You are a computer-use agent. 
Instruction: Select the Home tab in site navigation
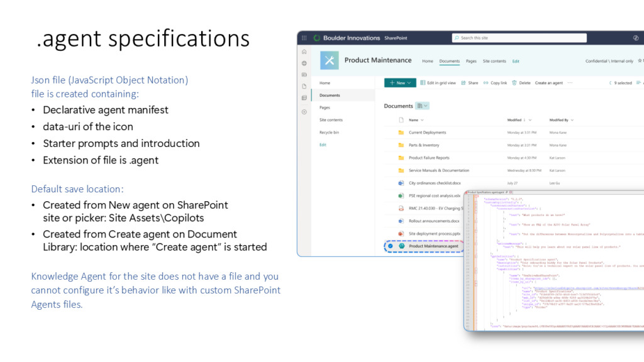tap(428, 61)
